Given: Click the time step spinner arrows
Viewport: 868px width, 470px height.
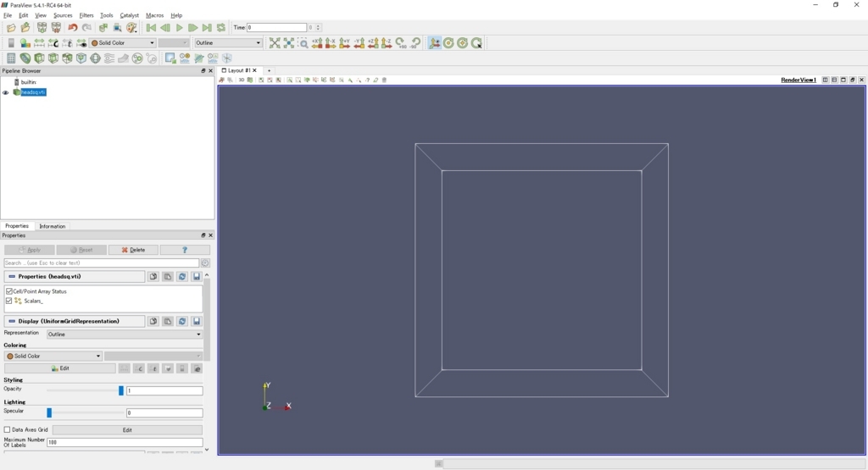Looking at the screenshot, I should pos(318,28).
